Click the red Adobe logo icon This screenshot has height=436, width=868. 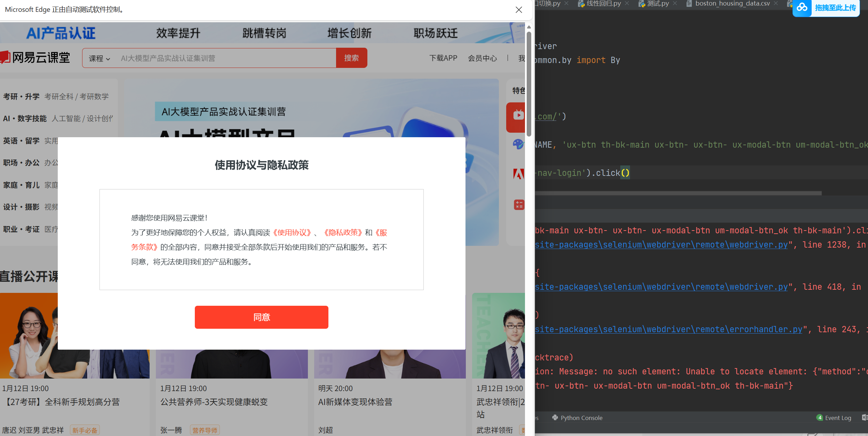click(x=518, y=174)
